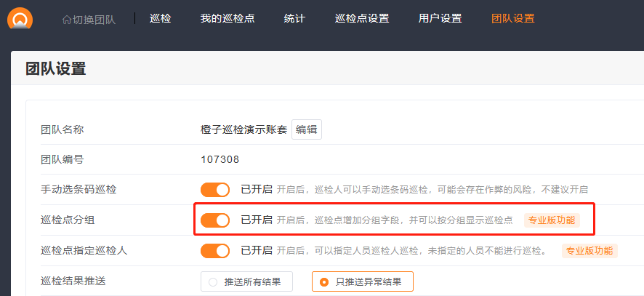Disable the 巡检点分组 toggle
Viewport: 644px width, 296px height.
click(215, 220)
